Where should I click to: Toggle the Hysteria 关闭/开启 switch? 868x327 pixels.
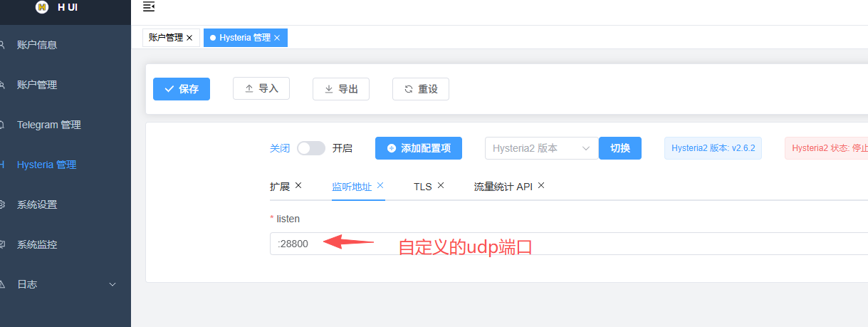[311, 148]
